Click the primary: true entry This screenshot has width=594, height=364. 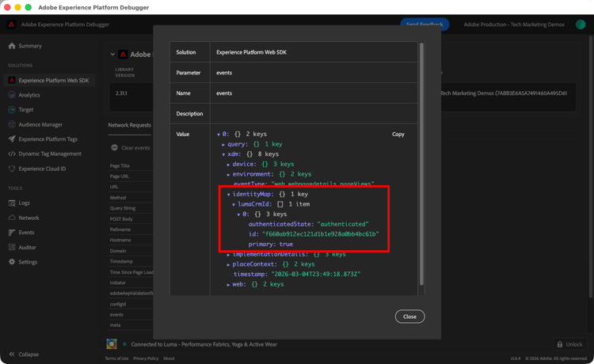tap(271, 245)
